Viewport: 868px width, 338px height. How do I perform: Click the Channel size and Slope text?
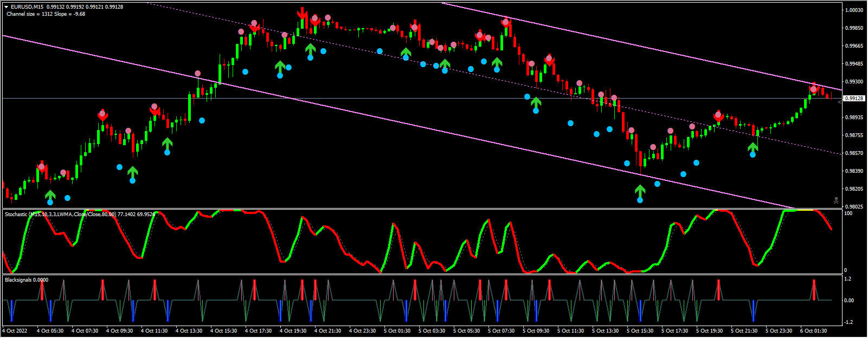pos(46,14)
